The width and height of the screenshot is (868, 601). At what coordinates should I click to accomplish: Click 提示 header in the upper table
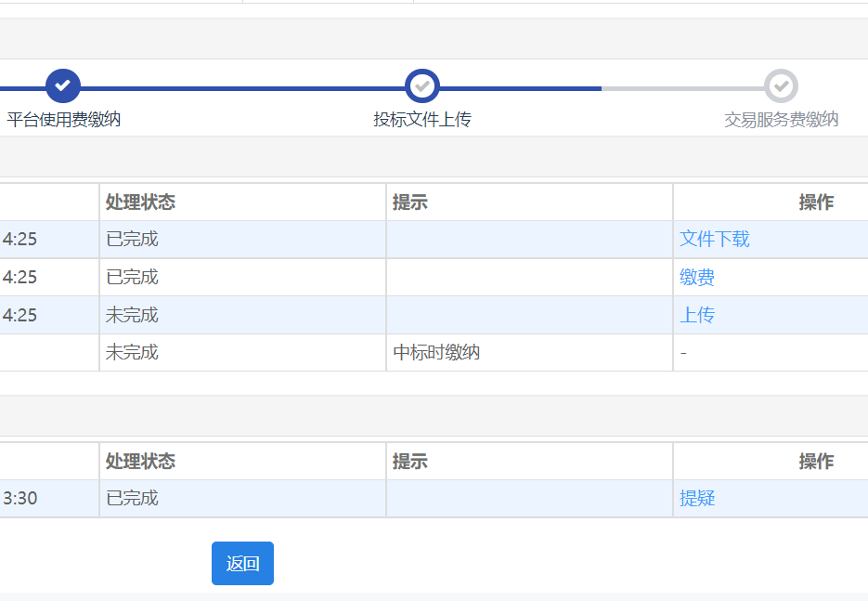(x=409, y=203)
